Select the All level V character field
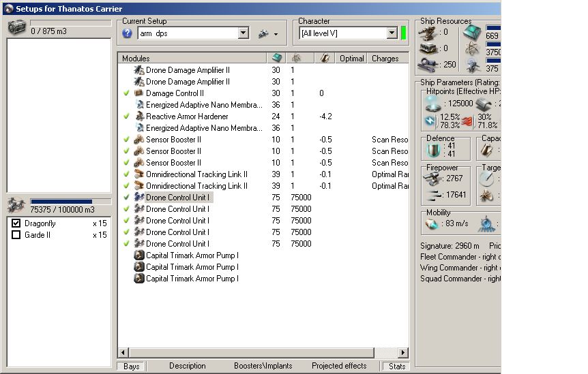 (343, 33)
